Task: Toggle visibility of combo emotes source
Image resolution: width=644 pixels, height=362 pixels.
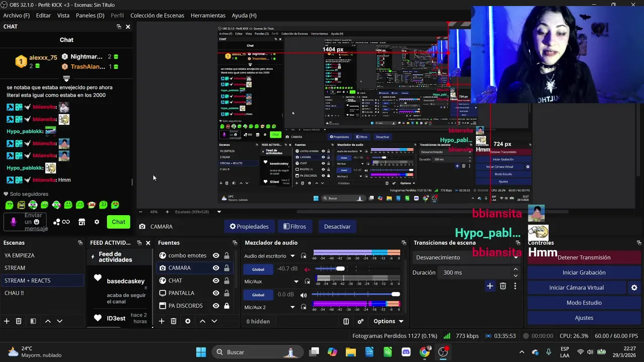Action: (216, 255)
